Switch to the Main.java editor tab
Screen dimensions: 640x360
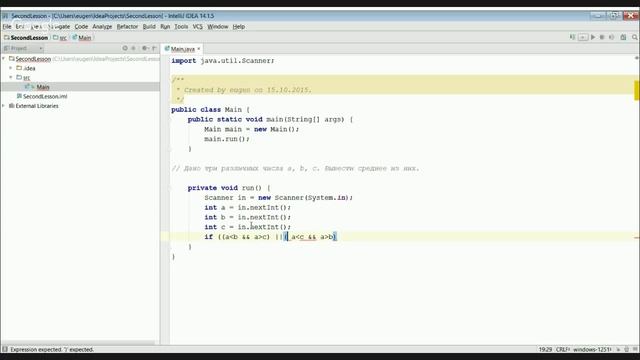coord(182,49)
